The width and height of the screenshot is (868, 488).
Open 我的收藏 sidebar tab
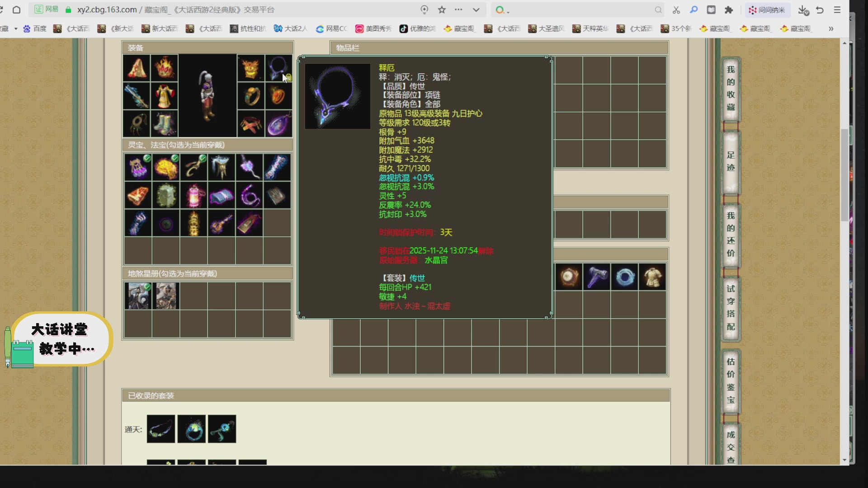pos(731,89)
